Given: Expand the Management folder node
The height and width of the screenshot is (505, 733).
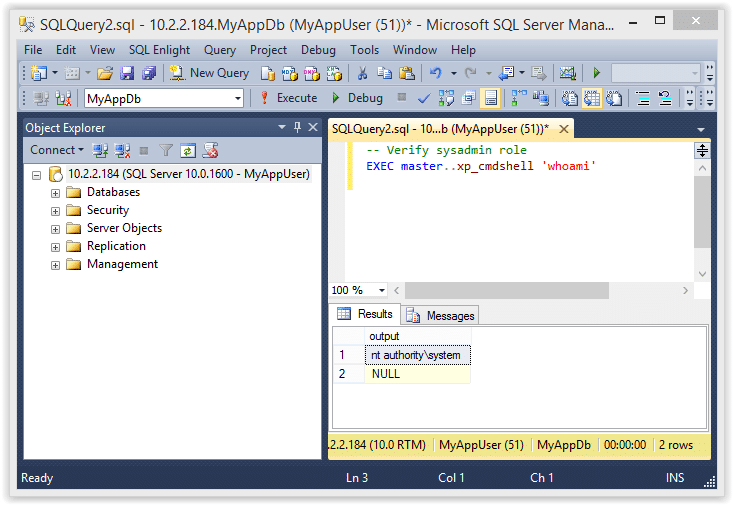Looking at the screenshot, I should coord(55,265).
